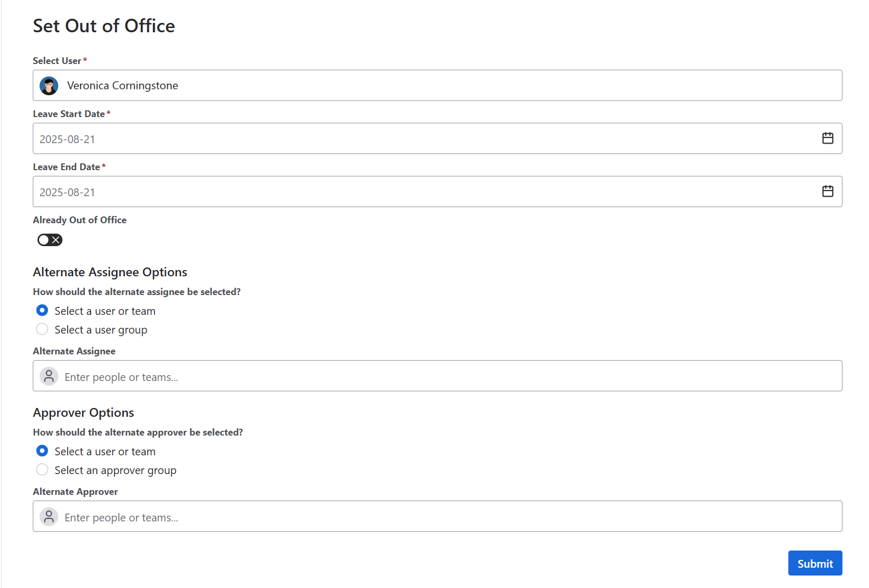Click the Alternate Approver people input

(x=437, y=516)
